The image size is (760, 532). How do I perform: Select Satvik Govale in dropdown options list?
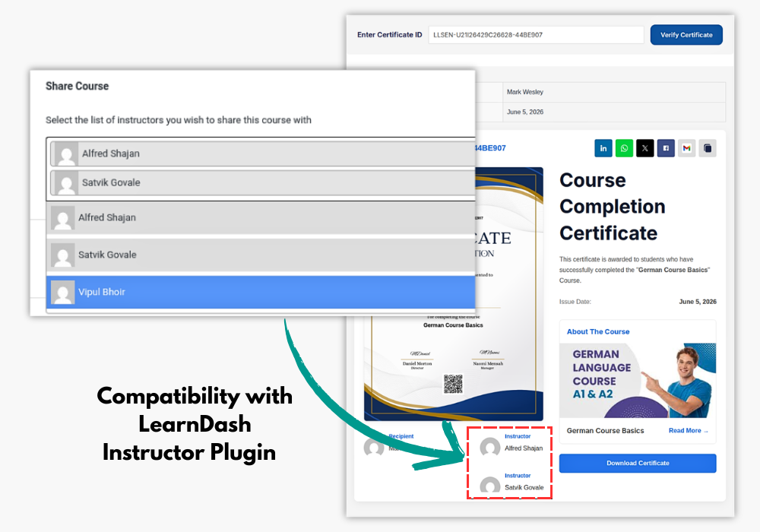coord(261,255)
